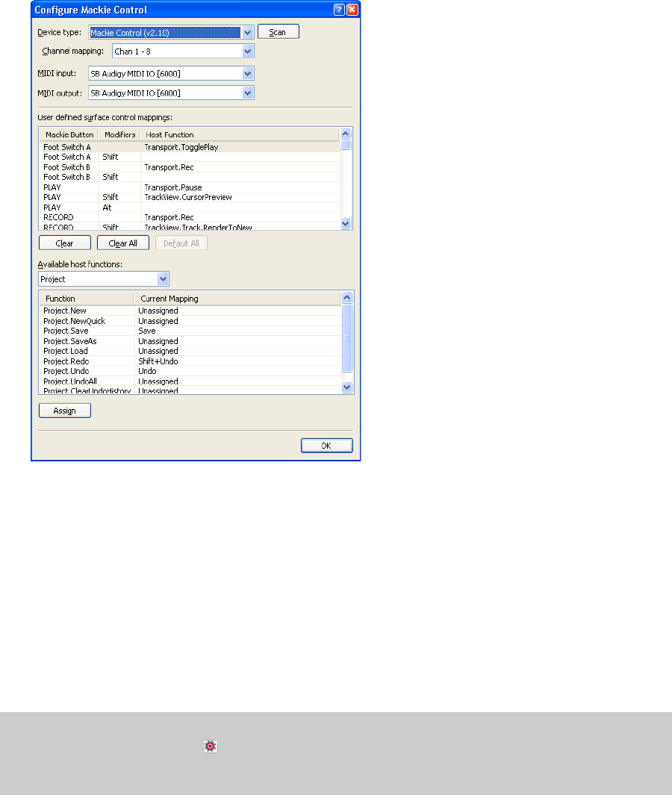
Task: Click the help question mark icon
Action: pos(339,10)
